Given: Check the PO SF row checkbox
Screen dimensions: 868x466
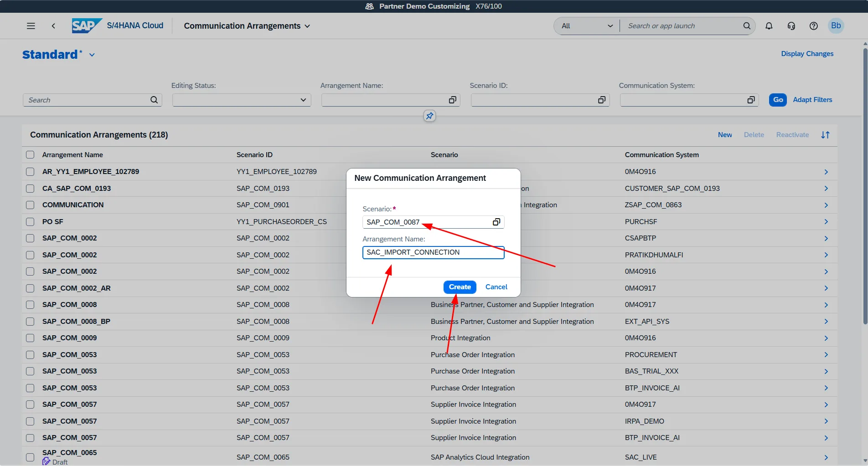Looking at the screenshot, I should pyautogui.click(x=30, y=221).
